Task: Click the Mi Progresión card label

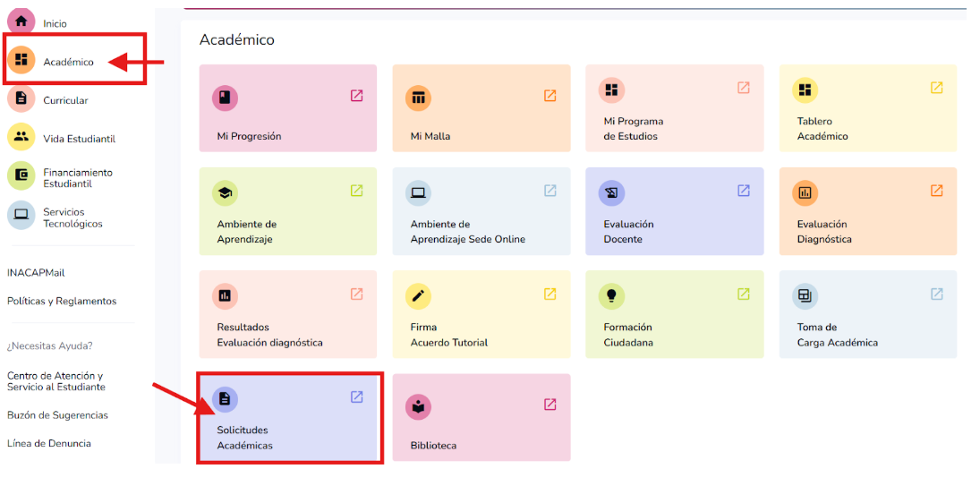Action: (249, 136)
